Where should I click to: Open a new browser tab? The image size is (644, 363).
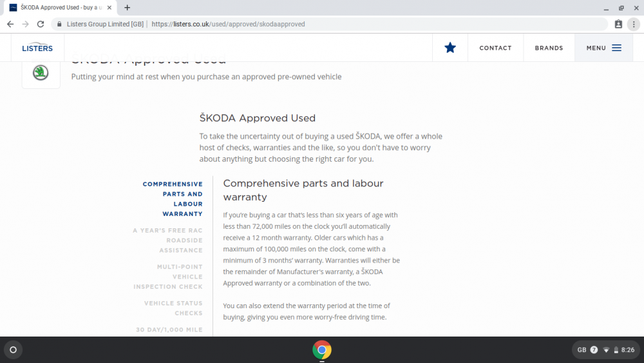(128, 7)
